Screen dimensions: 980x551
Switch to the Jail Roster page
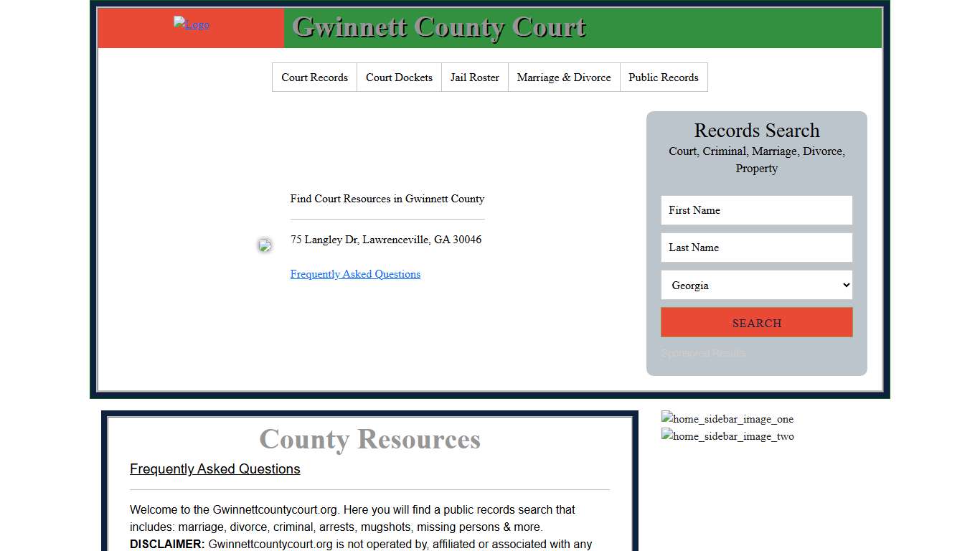coord(474,77)
